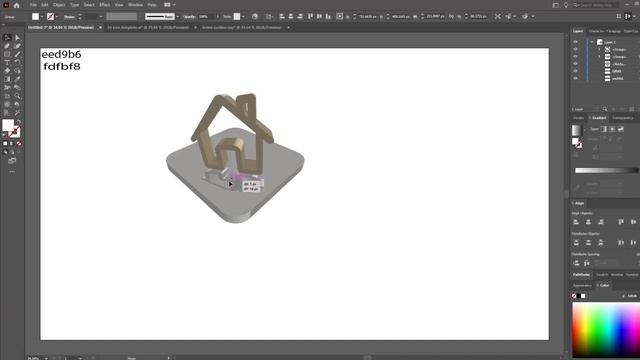This screenshot has height=360, width=640.
Task: Hide Layer 1 using its eye icon
Action: (576, 42)
